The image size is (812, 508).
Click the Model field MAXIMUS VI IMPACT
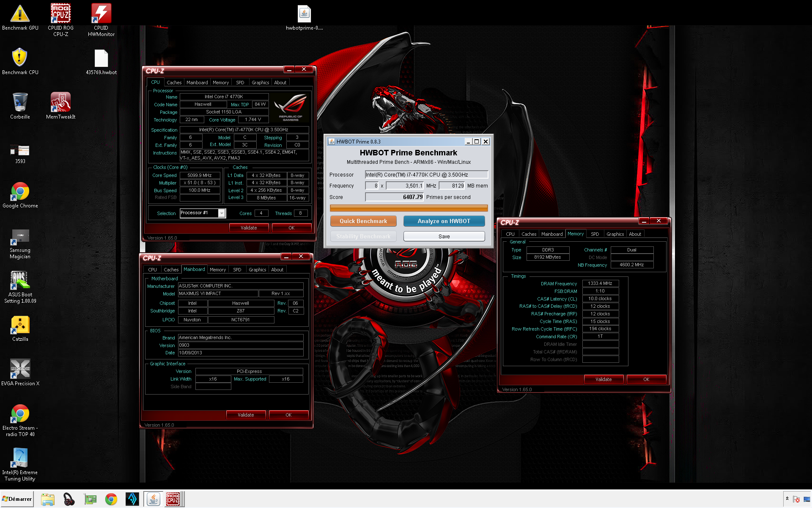pos(218,293)
